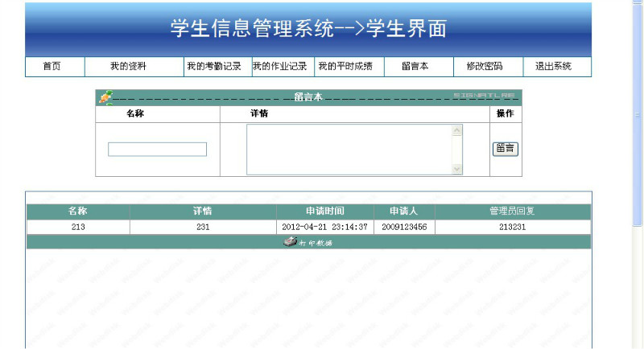View 我的平时成绩 page
The width and height of the screenshot is (644, 349).
345,67
